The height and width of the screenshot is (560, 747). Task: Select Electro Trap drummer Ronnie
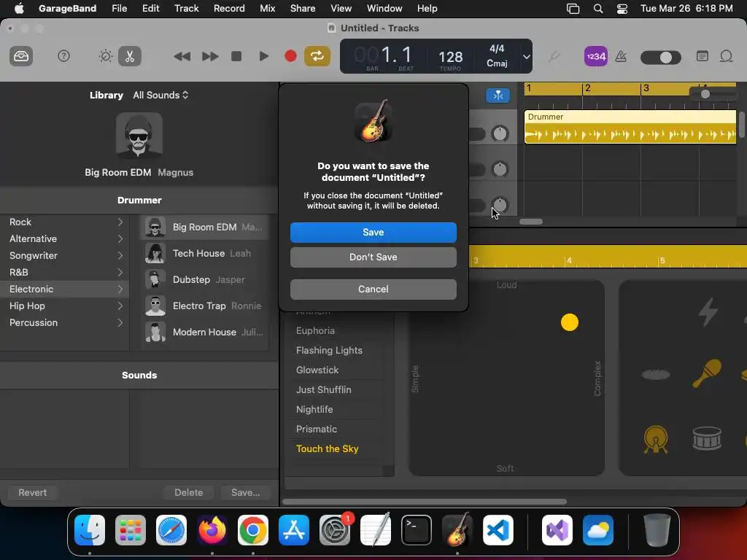tap(205, 306)
